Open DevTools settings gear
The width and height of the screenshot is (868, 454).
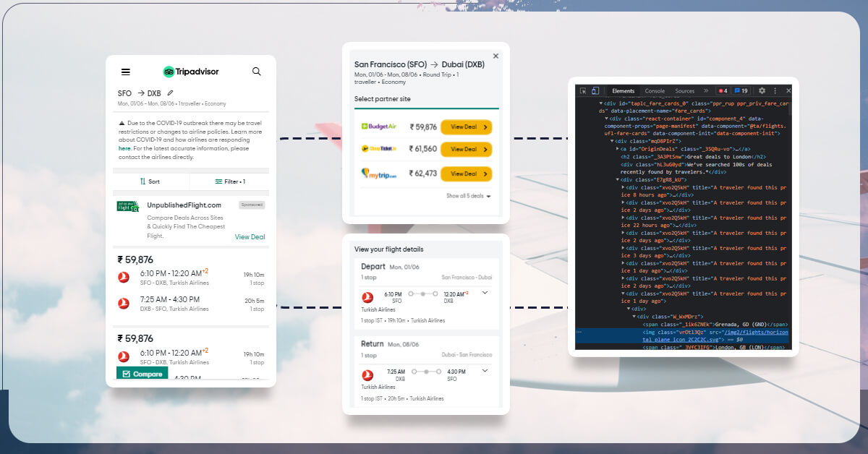tap(762, 91)
